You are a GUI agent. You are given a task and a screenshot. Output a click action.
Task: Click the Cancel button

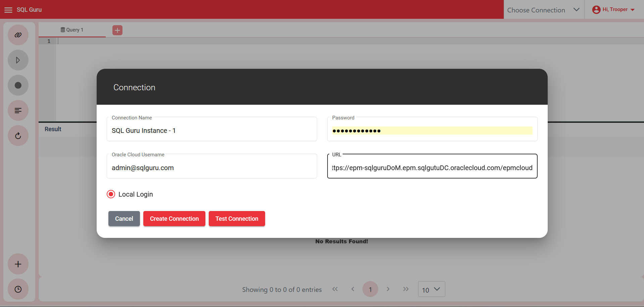point(124,219)
